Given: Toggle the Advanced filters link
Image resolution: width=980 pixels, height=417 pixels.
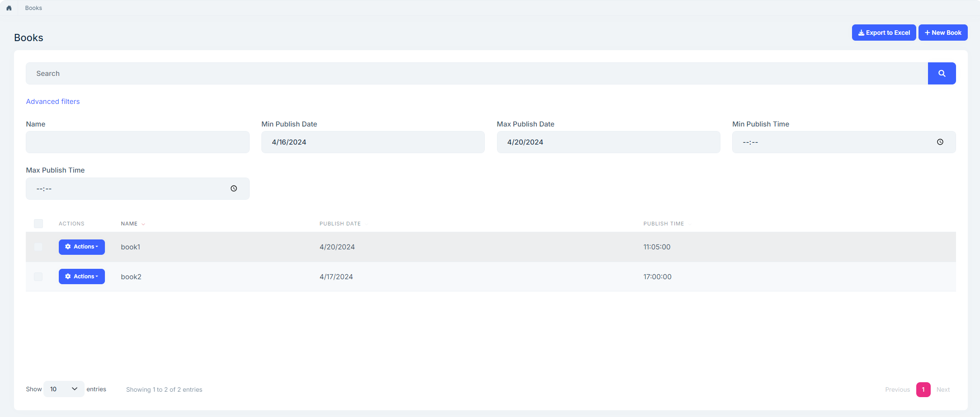Looking at the screenshot, I should pos(53,102).
